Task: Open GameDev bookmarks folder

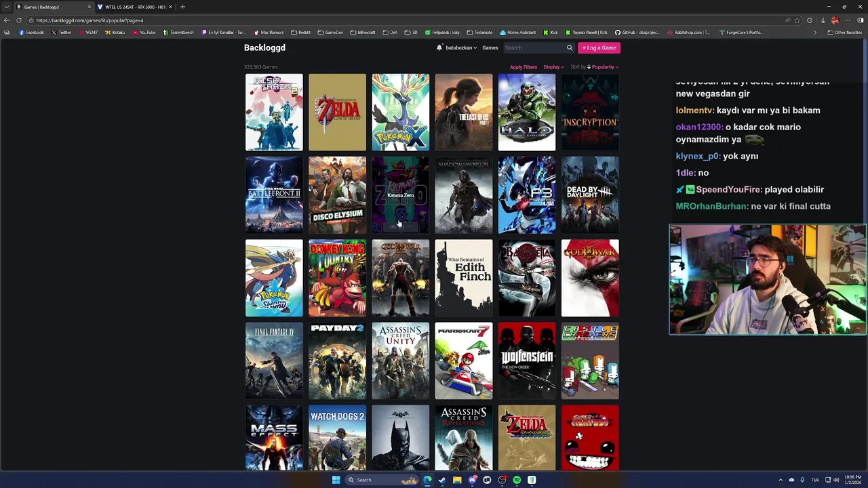Action: [x=330, y=32]
